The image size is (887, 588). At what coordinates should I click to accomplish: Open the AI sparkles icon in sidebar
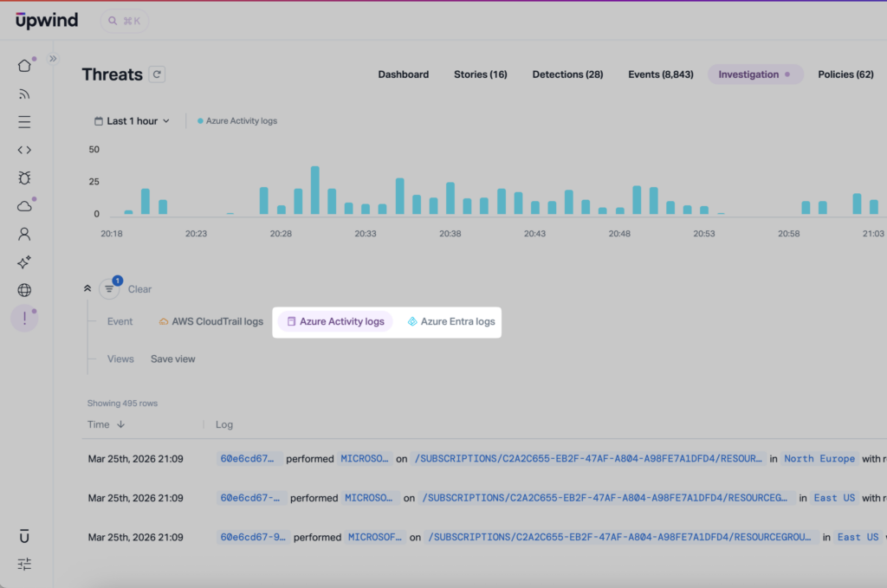click(x=25, y=261)
